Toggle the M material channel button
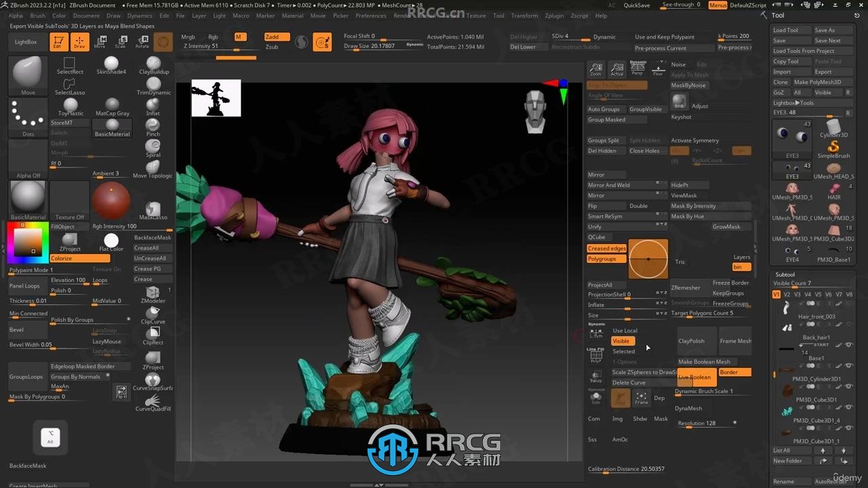Viewport: 868px width, 488px height. [239, 37]
